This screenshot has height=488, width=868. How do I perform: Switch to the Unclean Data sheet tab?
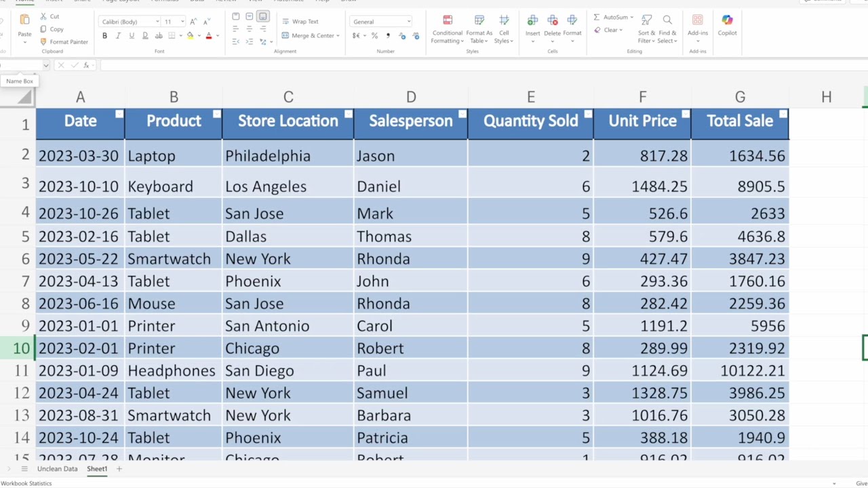point(57,469)
